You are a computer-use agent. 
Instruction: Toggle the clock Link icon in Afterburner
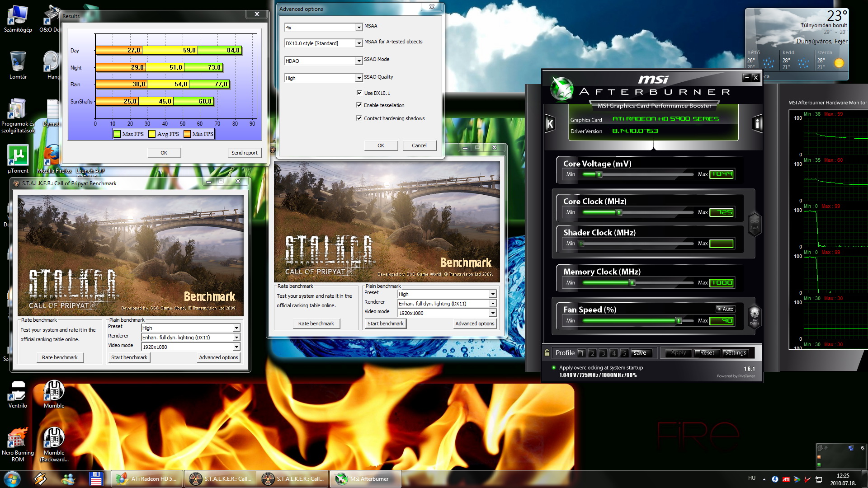[755, 224]
